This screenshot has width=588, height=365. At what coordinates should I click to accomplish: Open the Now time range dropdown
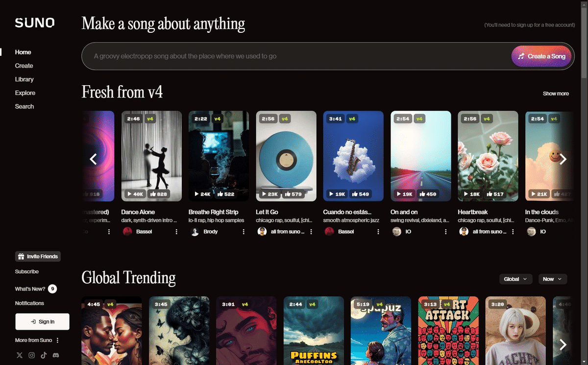(x=553, y=279)
